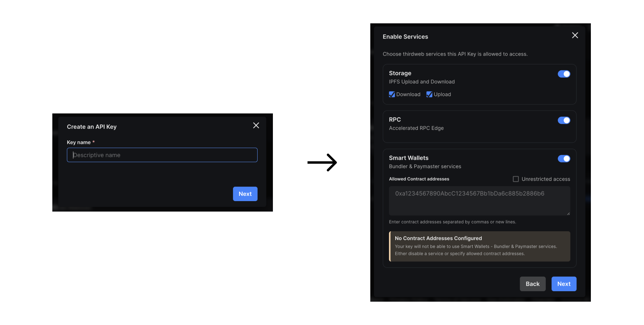Uncheck the Download checkbox under Storage
Image resolution: width=644 pixels, height=325 pixels.
point(392,95)
